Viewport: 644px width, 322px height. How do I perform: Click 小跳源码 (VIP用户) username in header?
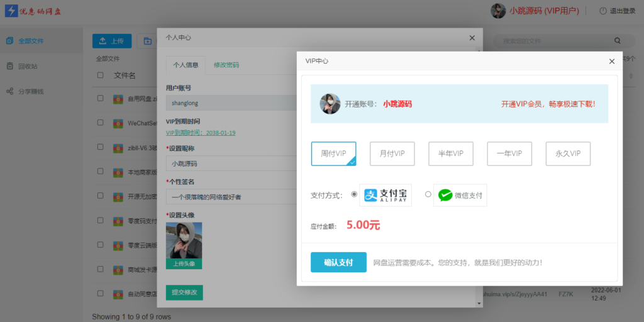click(x=544, y=11)
